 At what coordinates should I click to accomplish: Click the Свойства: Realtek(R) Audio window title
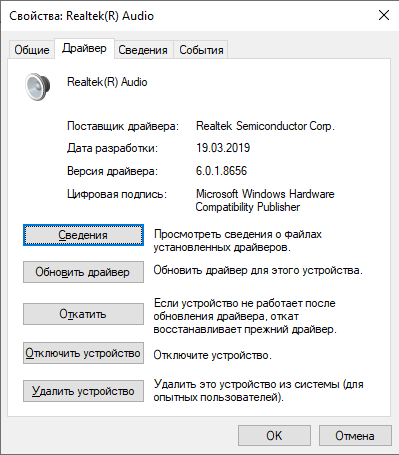(x=81, y=16)
